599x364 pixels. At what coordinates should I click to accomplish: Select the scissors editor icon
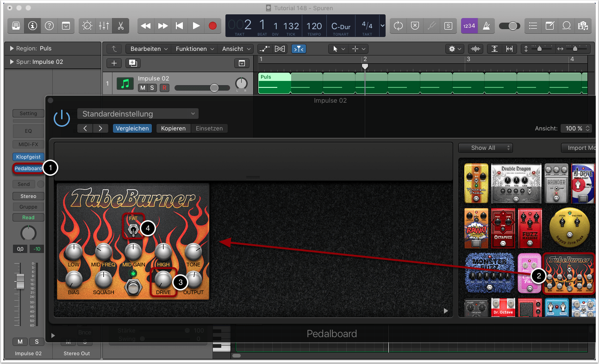[120, 26]
